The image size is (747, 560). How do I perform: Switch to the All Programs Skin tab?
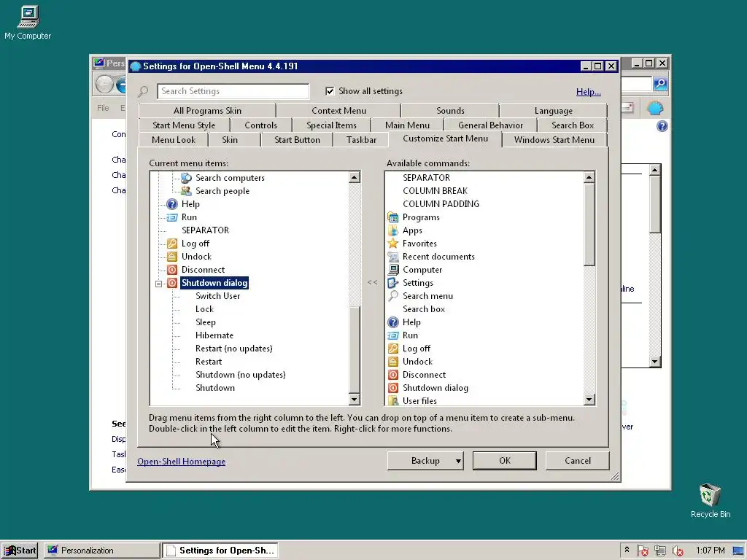point(207,111)
